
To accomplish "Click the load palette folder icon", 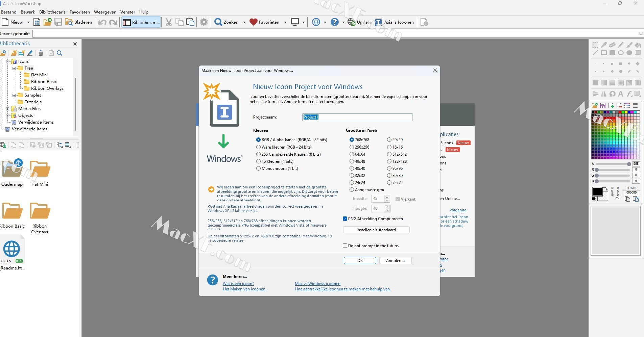I will click(595, 105).
